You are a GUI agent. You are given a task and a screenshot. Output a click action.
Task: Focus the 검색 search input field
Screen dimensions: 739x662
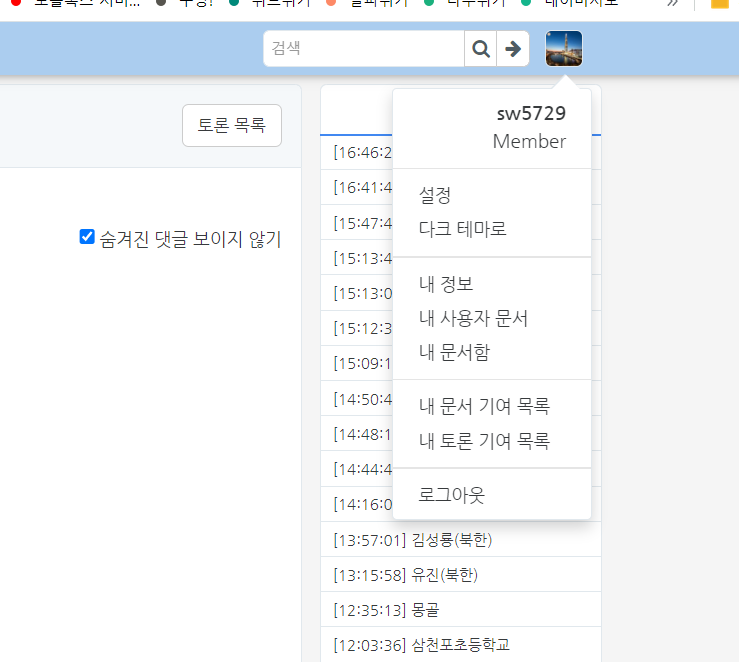coord(364,49)
